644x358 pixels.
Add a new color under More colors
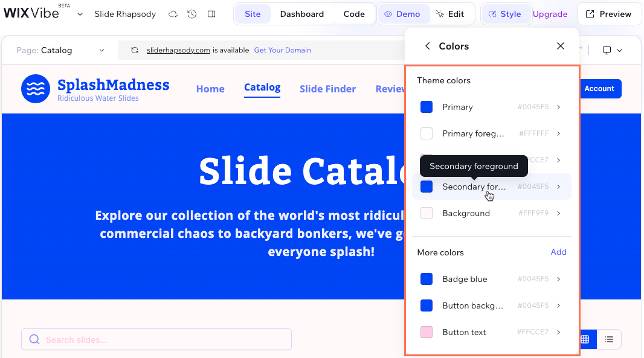coord(558,252)
